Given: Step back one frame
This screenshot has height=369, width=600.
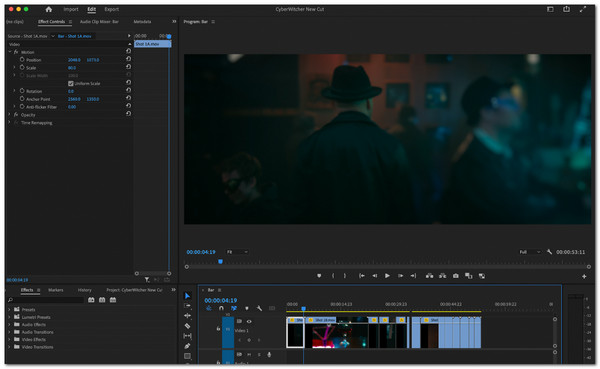Looking at the screenshot, I should click(375, 276).
